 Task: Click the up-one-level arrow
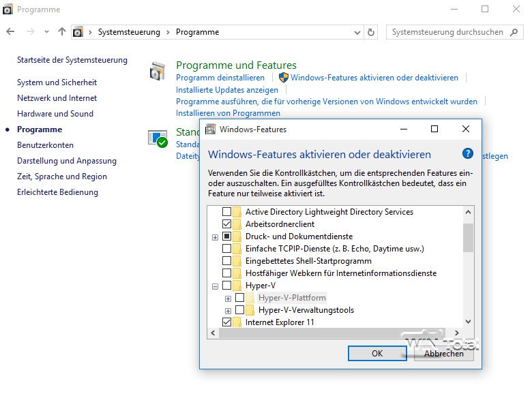click(x=62, y=32)
